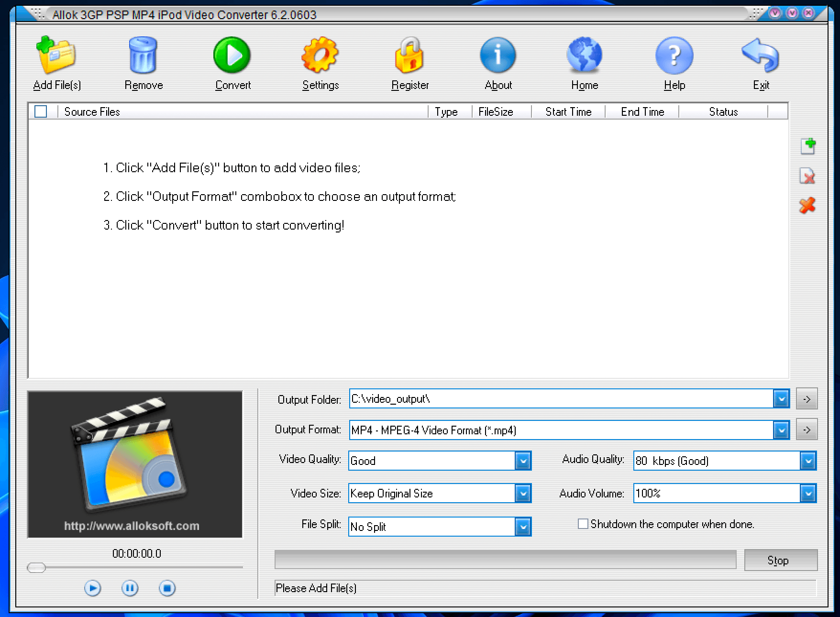Click the side add-file icon with green plus

(x=808, y=146)
